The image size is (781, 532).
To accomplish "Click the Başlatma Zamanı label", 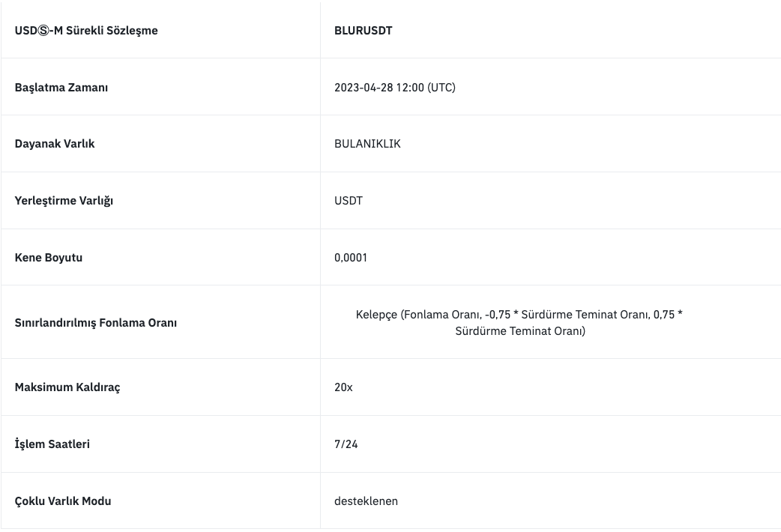I will coord(61,88).
